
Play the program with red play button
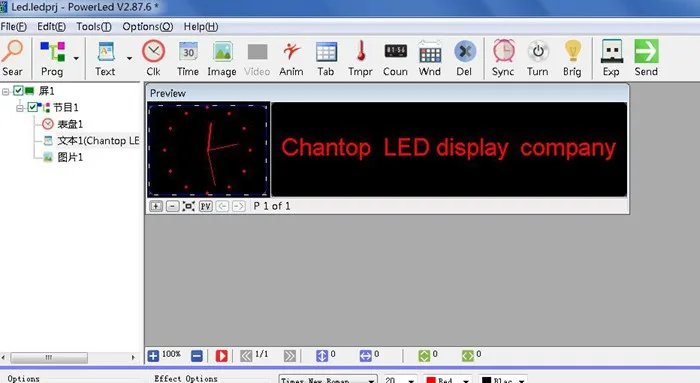[x=221, y=356]
